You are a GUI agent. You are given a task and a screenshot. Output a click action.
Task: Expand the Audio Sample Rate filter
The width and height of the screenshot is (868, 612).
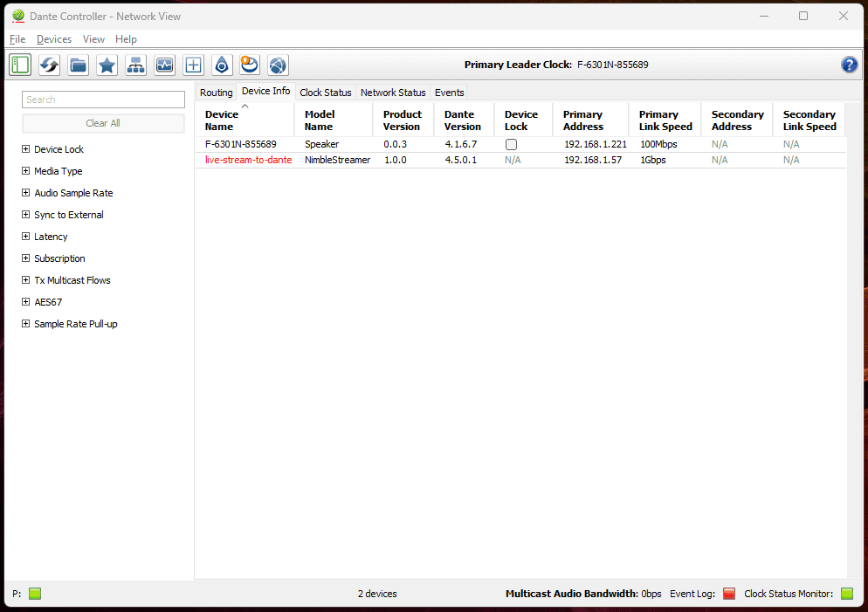pyautogui.click(x=25, y=193)
